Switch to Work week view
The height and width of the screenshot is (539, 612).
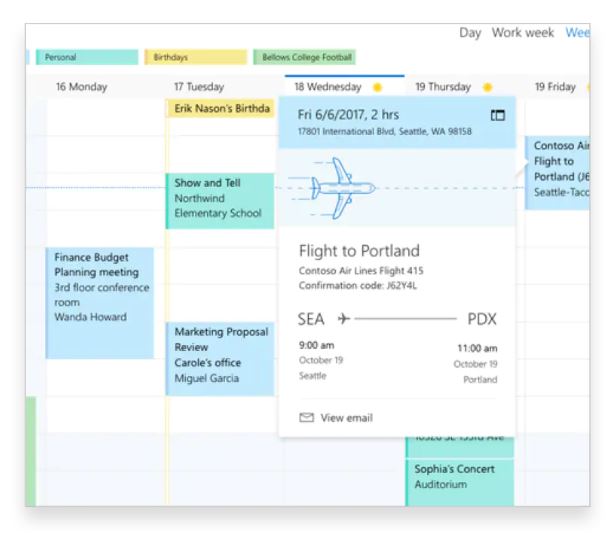[x=523, y=33]
